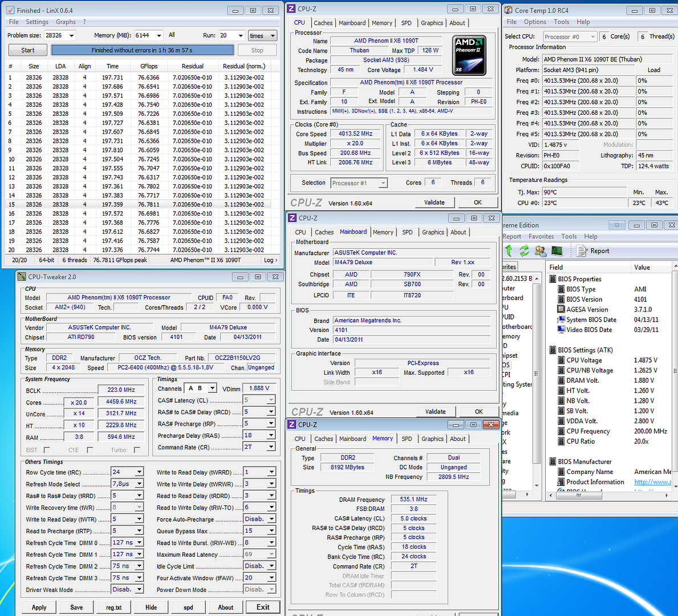This screenshot has height=616, width=678.
Task: Click the CPU-Tweaker title bar icon
Action: click(x=22, y=277)
